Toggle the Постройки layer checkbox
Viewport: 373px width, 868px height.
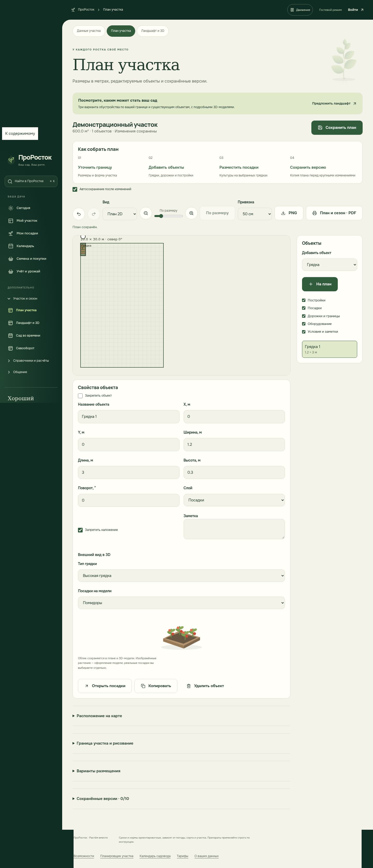pyautogui.click(x=304, y=300)
